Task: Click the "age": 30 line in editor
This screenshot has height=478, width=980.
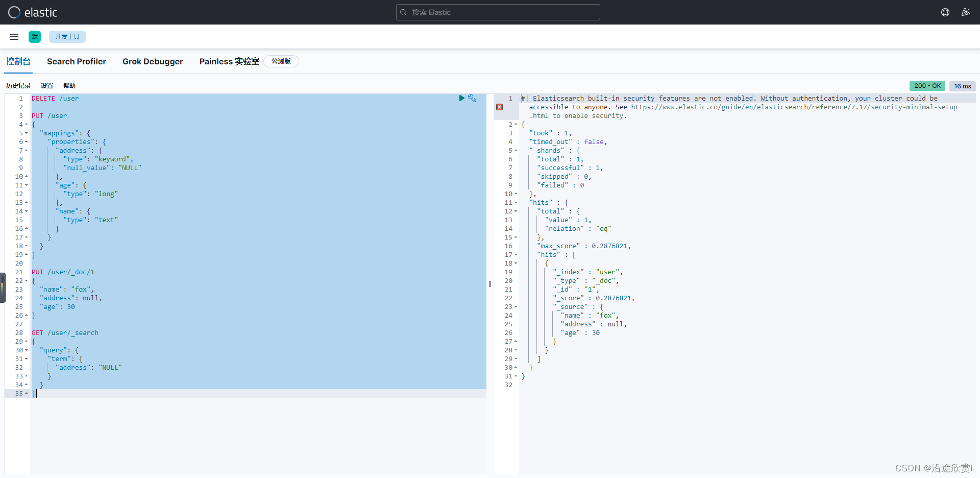Action: 57,306
